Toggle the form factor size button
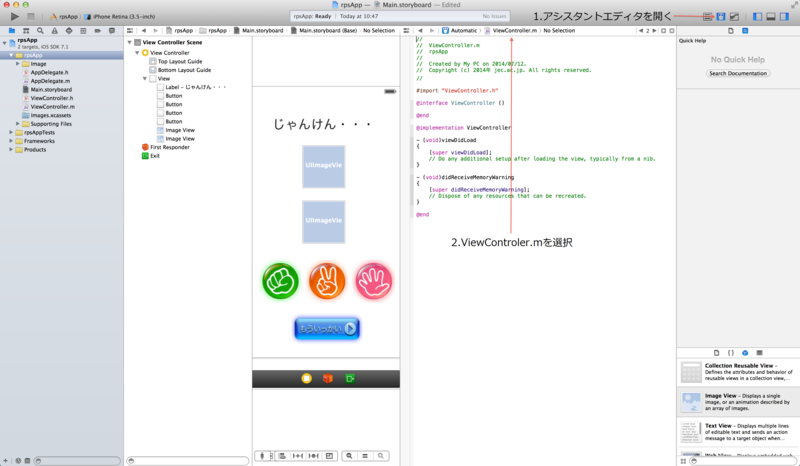This screenshot has height=466, width=800. pos(263,456)
